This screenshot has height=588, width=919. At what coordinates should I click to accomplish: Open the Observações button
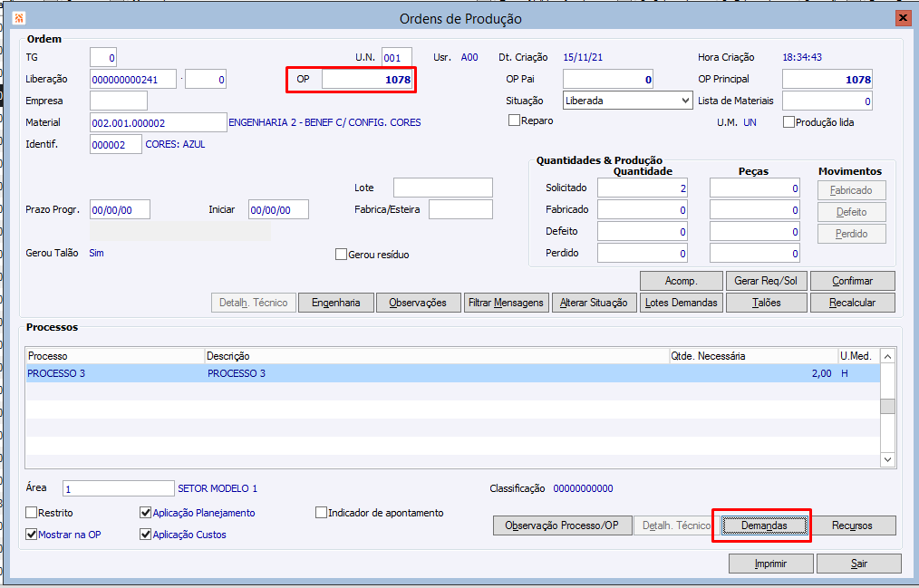418,303
